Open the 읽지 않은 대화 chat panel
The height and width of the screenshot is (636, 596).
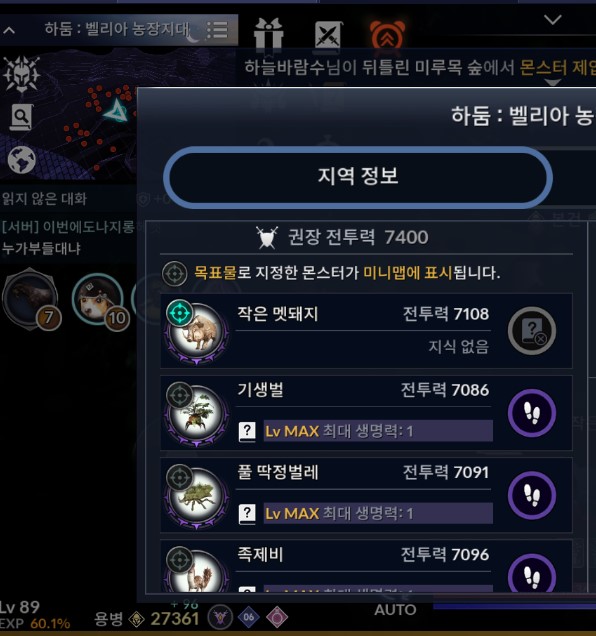(x=45, y=199)
